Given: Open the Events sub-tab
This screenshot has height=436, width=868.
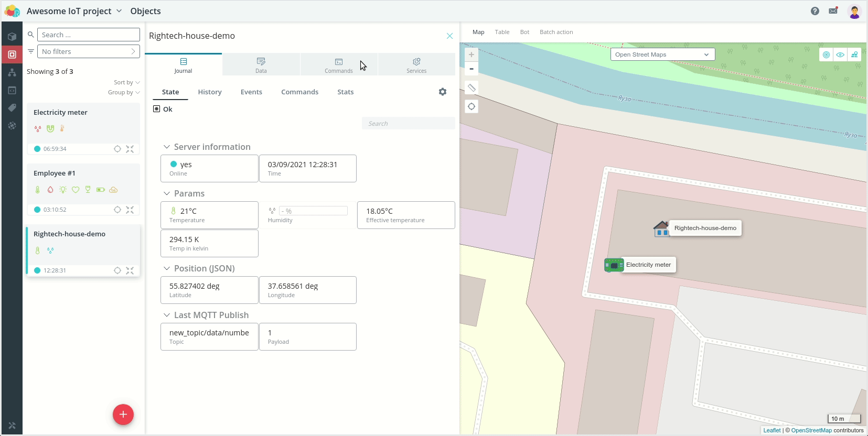Looking at the screenshot, I should [251, 92].
